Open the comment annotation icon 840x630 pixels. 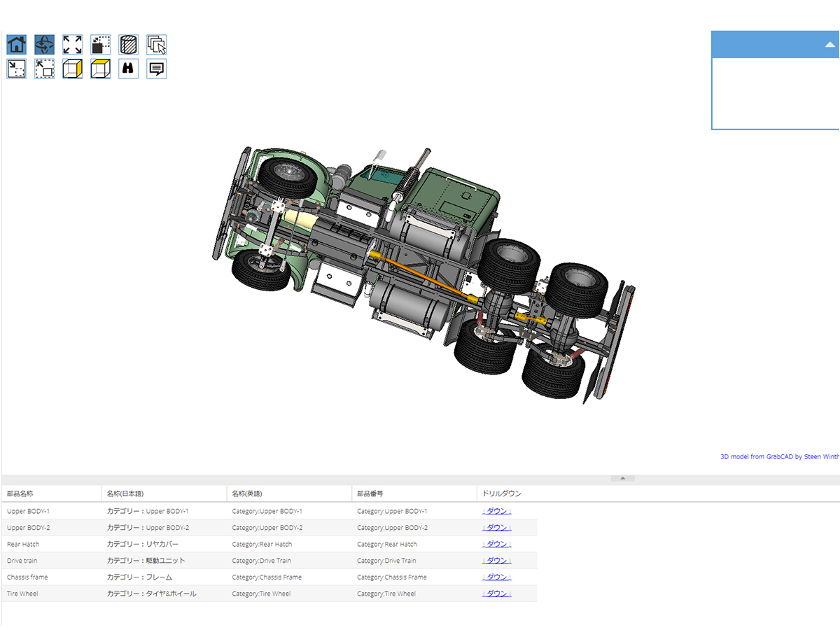pyautogui.click(x=157, y=69)
